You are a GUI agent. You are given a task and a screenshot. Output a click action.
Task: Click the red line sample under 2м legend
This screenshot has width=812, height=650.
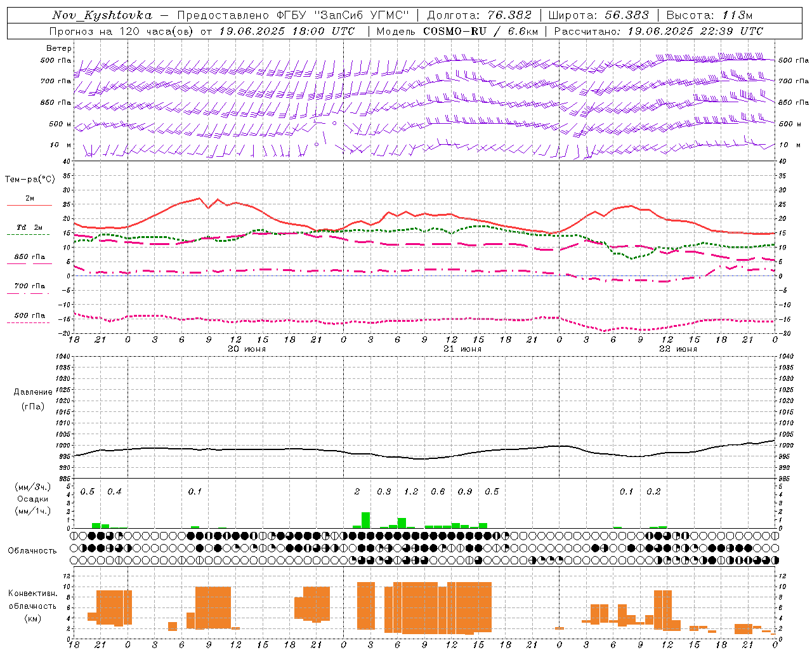coord(29,206)
